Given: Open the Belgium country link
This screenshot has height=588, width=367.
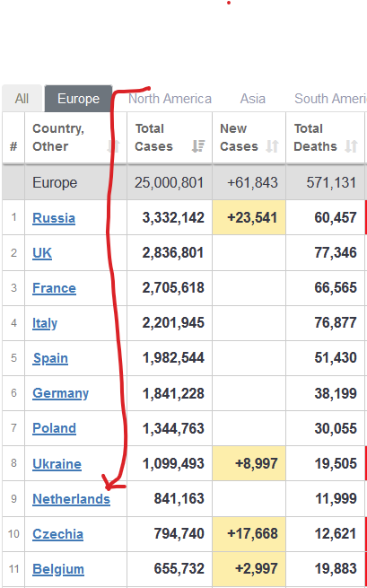Looking at the screenshot, I should (58, 569).
